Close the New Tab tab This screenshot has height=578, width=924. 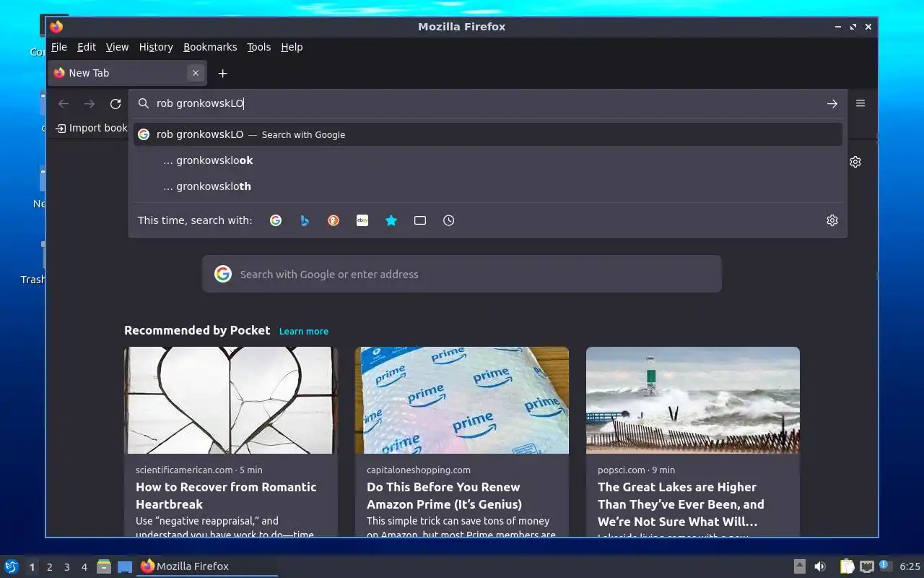point(195,73)
